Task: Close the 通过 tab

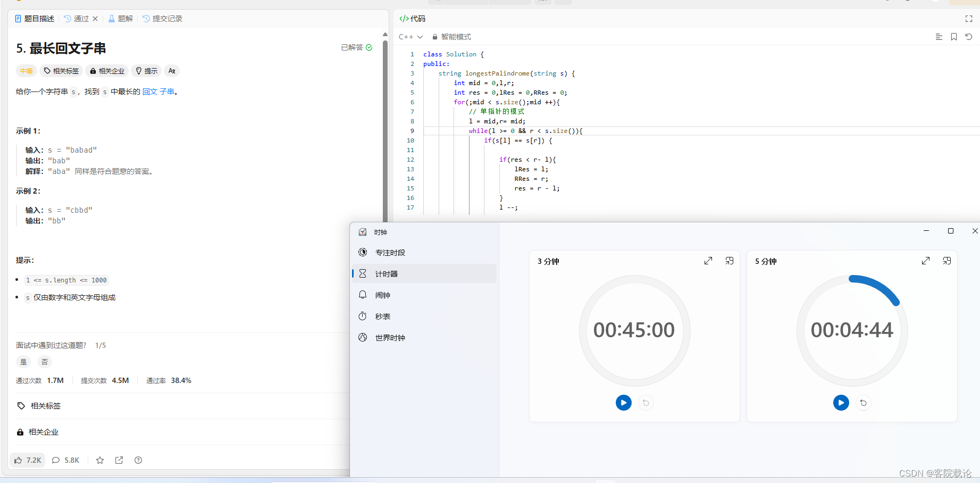Action: tap(95, 19)
